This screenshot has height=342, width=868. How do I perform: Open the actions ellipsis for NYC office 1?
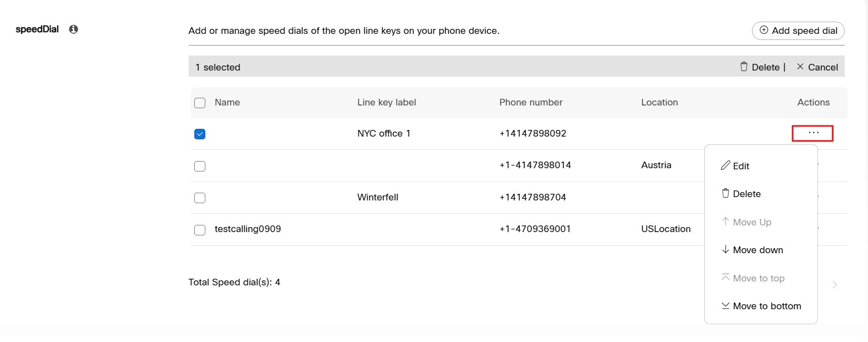tap(813, 133)
